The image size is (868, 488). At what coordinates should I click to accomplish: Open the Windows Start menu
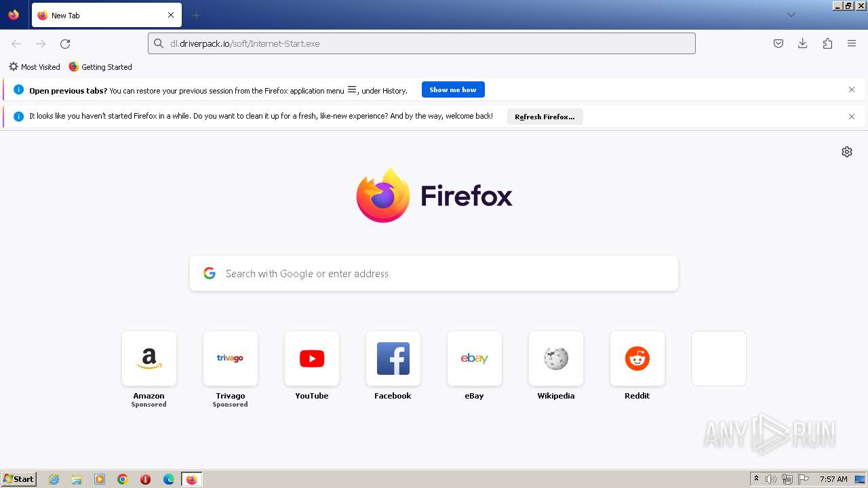pos(19,479)
